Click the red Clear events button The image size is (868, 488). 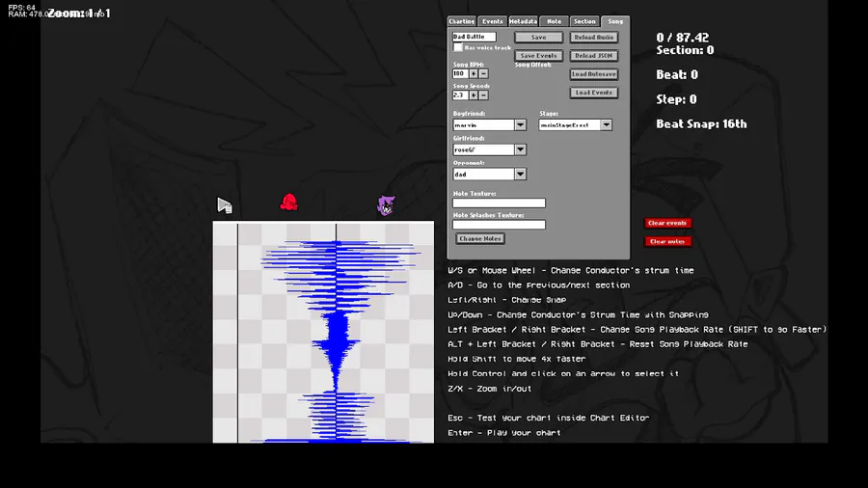click(667, 223)
